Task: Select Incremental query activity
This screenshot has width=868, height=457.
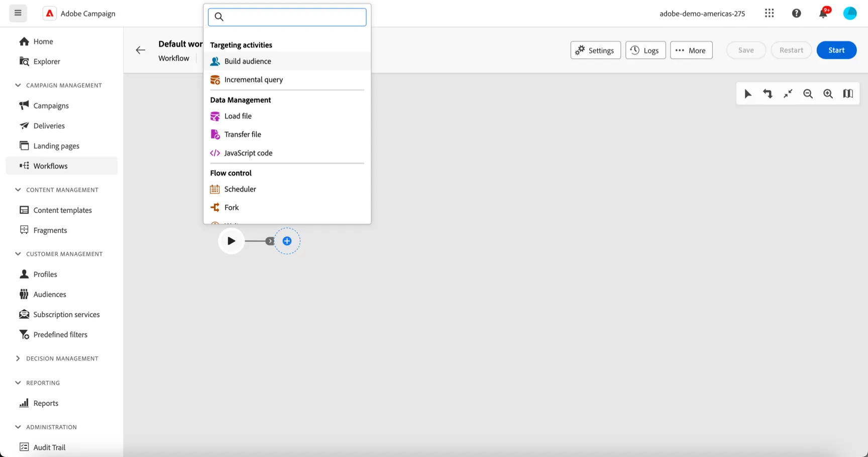Action: (287, 79)
